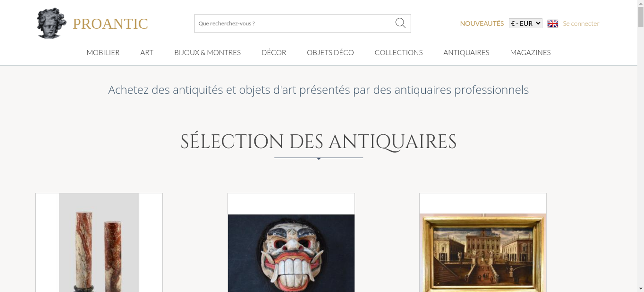Open the € - EUR currency dropdown
Viewport: 644px width, 292px height.
tap(526, 23)
